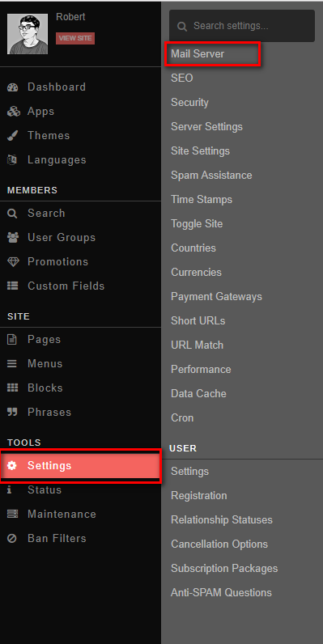Click the VIEW SITE button

(x=75, y=38)
